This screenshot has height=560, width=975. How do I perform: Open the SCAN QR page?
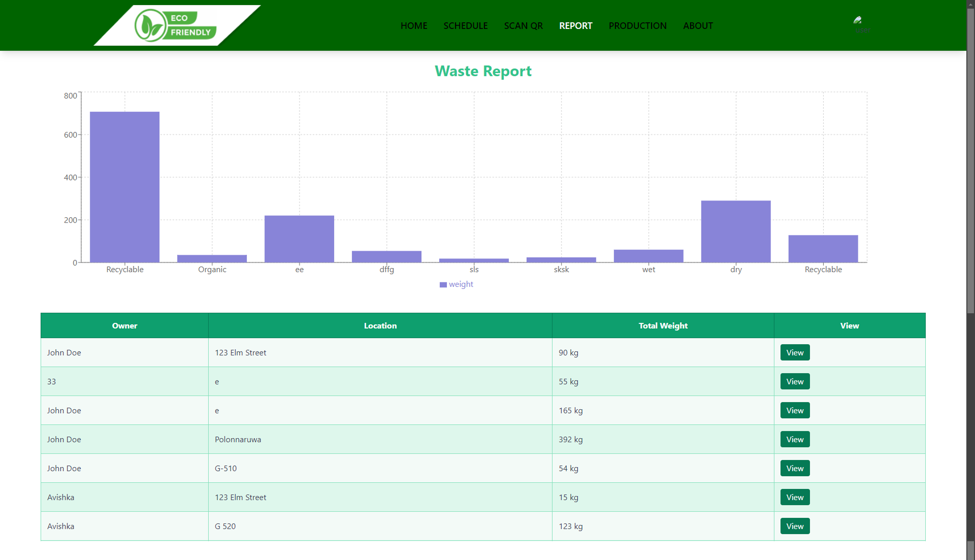[x=523, y=25]
